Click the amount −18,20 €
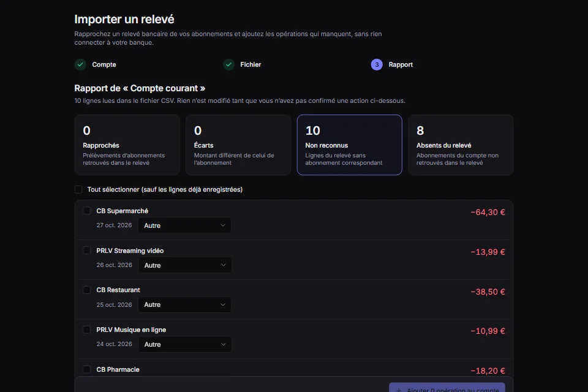 [488, 371]
